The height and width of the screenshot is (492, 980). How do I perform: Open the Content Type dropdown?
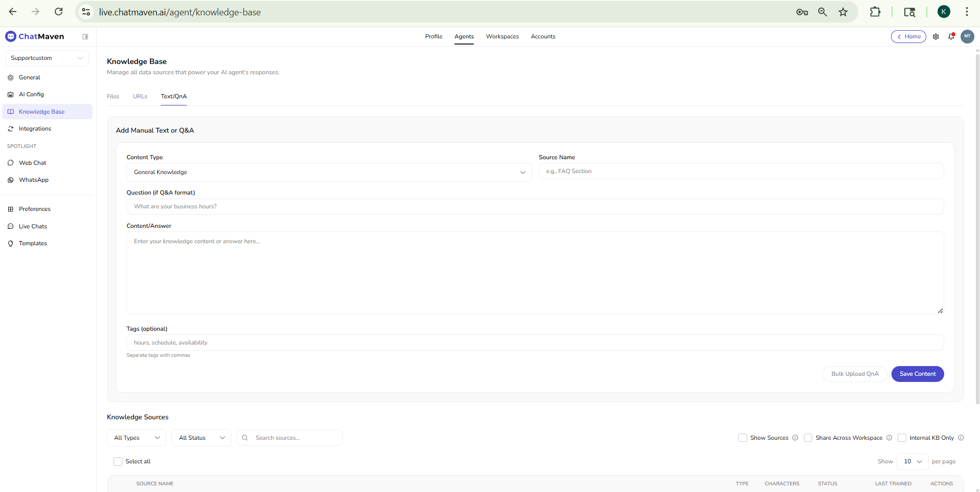(x=328, y=172)
